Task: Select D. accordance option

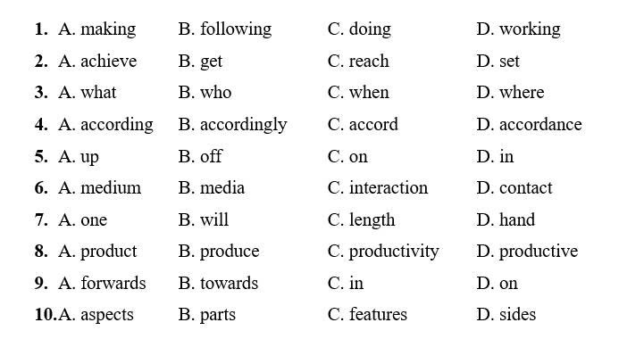Action: click(x=529, y=124)
